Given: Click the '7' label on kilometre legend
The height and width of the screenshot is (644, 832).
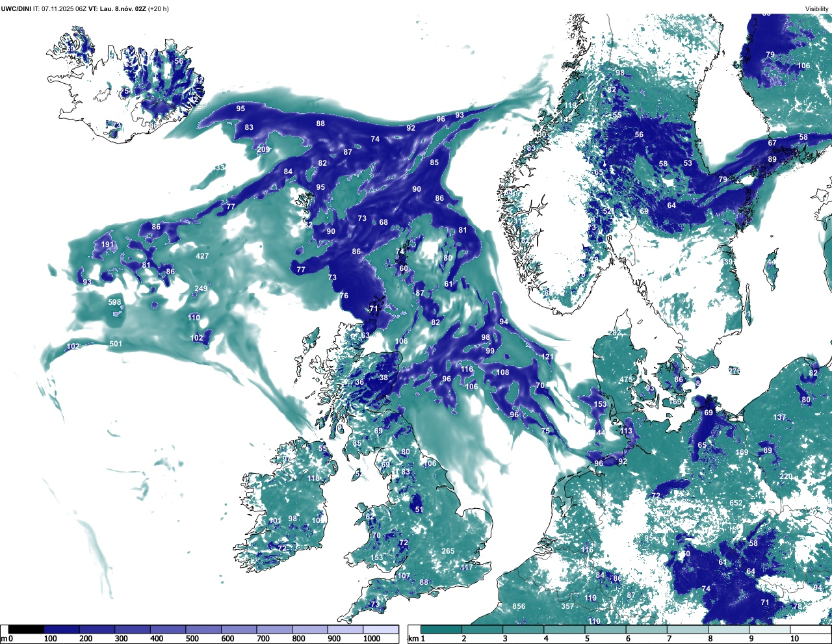Looking at the screenshot, I should click(x=668, y=639).
